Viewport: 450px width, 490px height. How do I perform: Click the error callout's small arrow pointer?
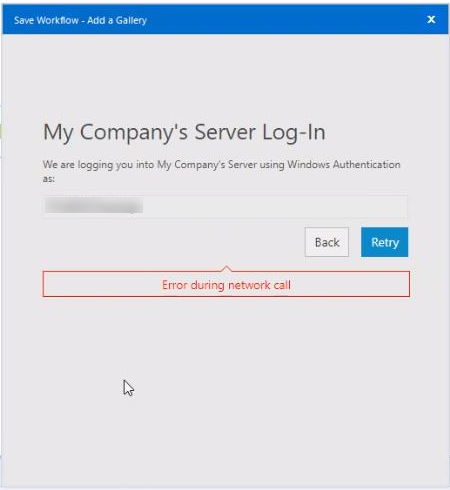click(x=226, y=268)
